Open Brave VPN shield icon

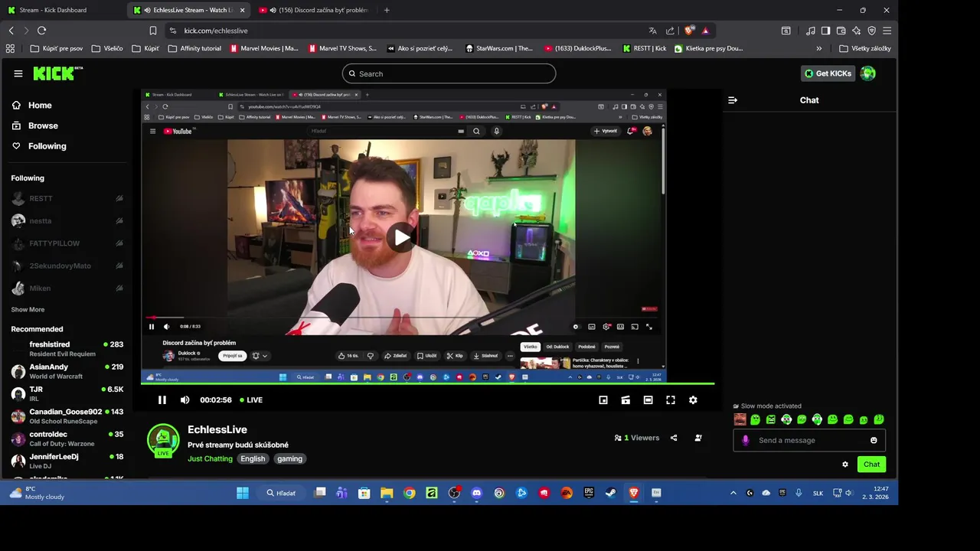coord(871,31)
